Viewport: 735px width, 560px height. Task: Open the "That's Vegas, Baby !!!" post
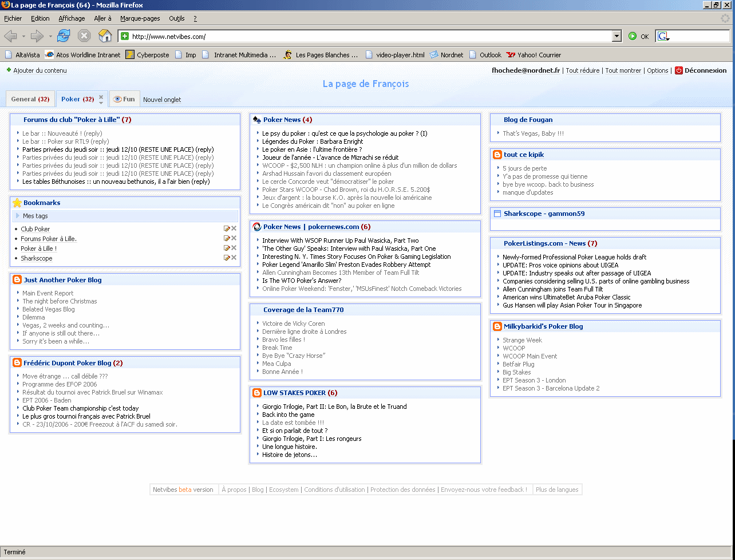(x=533, y=133)
